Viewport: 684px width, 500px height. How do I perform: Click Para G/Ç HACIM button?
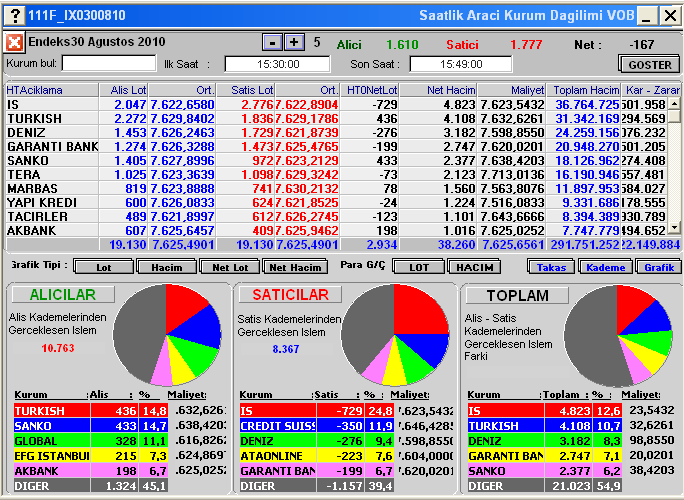[x=474, y=267]
